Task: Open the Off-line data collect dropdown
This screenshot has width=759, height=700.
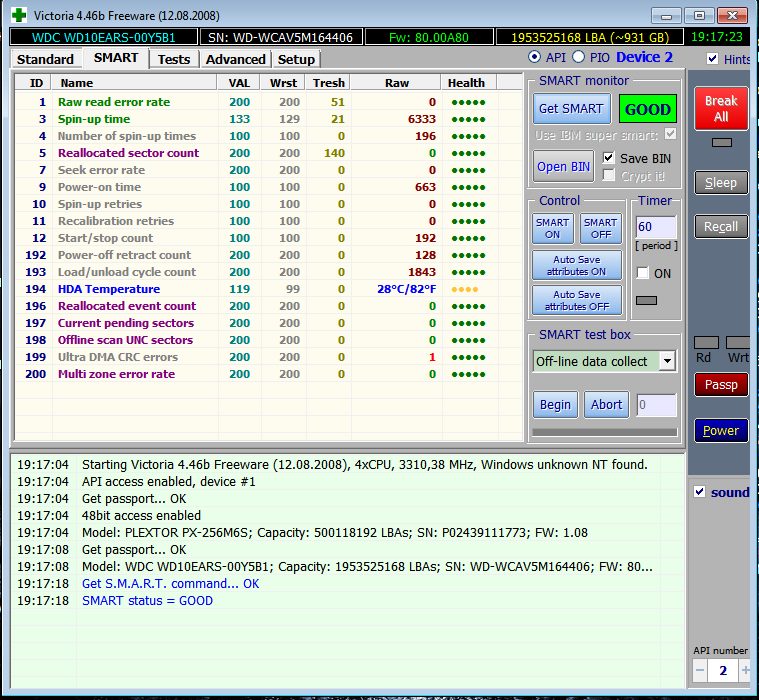Action: coord(667,361)
